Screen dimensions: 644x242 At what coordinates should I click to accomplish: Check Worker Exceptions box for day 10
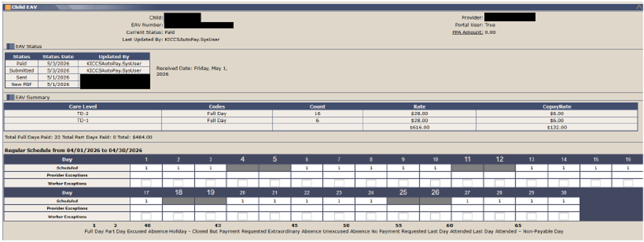click(x=436, y=184)
